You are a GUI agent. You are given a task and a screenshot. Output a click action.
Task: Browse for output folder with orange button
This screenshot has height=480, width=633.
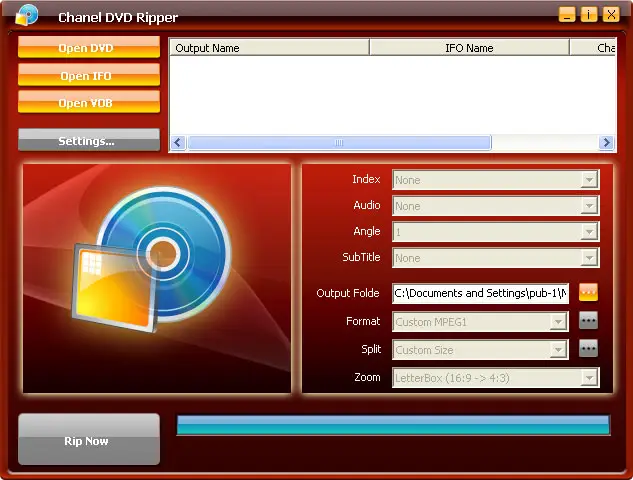(x=588, y=292)
